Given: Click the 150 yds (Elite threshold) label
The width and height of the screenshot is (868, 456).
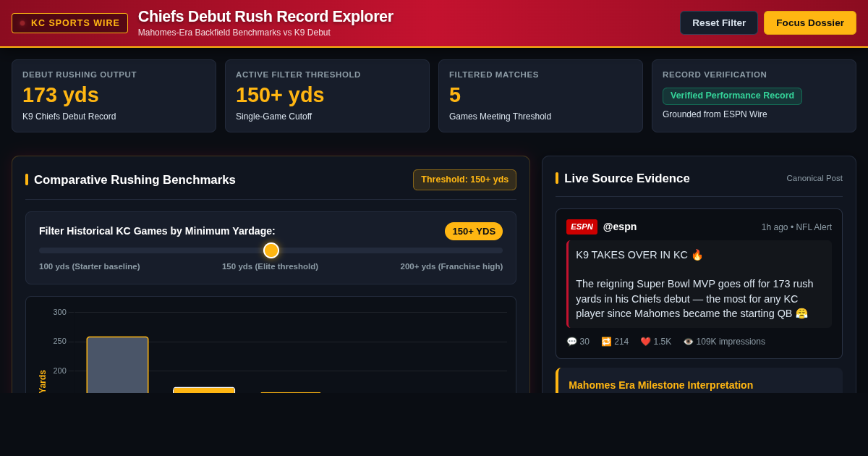Looking at the screenshot, I should tap(270, 266).
